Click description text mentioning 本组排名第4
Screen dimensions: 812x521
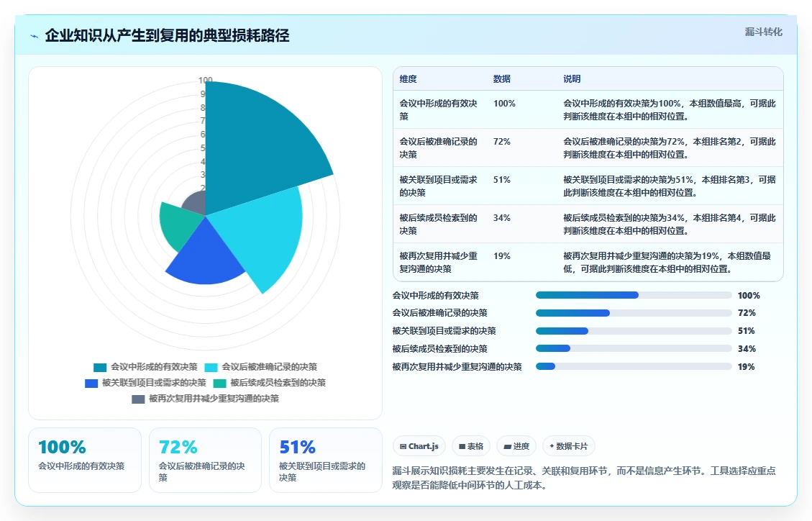670,225
